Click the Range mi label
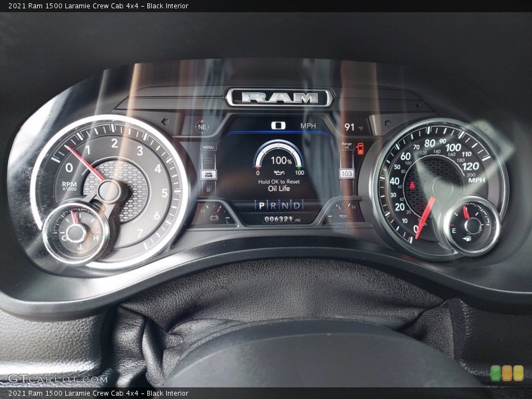Screen dimensions: 532x399 click(x=347, y=145)
